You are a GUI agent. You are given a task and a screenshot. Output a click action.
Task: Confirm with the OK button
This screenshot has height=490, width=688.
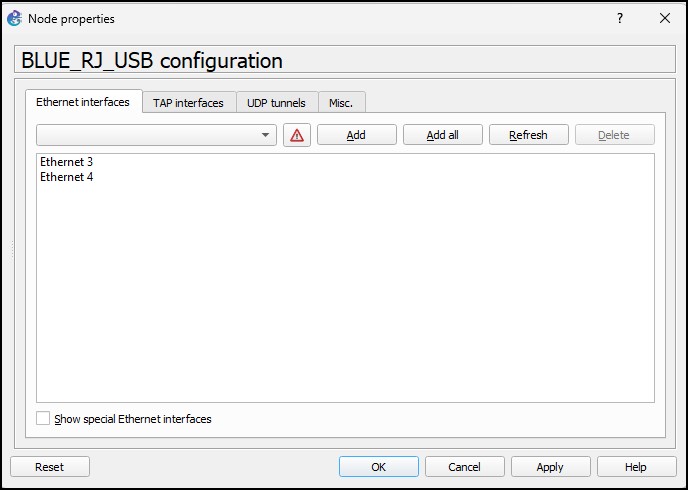coord(378,466)
